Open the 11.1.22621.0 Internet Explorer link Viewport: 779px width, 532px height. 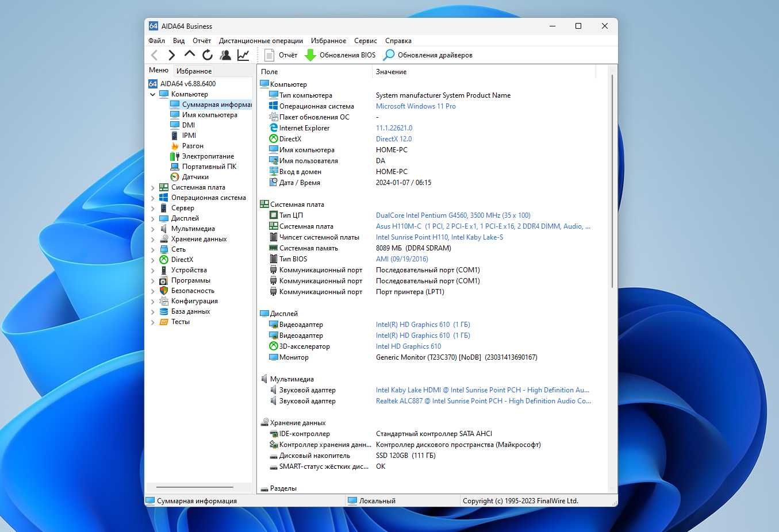coord(394,128)
